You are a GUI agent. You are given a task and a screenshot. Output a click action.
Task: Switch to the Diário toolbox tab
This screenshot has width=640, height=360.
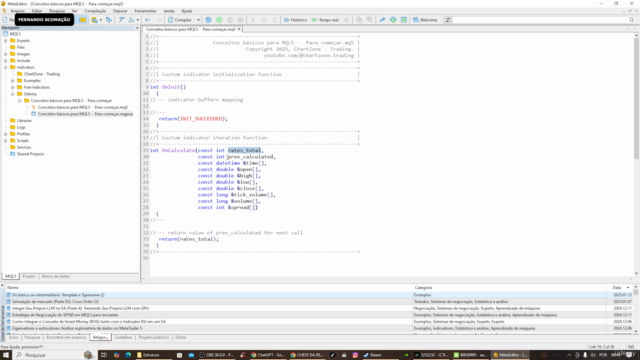click(x=180, y=338)
